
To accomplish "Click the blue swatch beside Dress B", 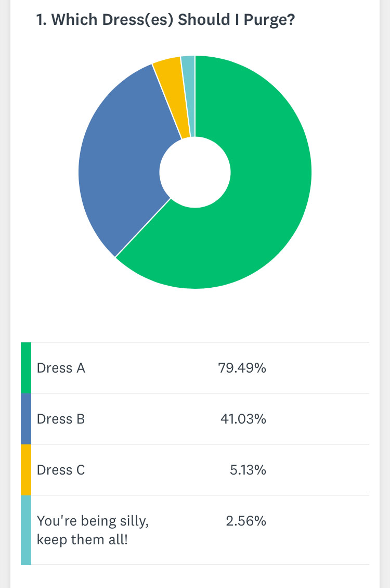I will [26, 419].
